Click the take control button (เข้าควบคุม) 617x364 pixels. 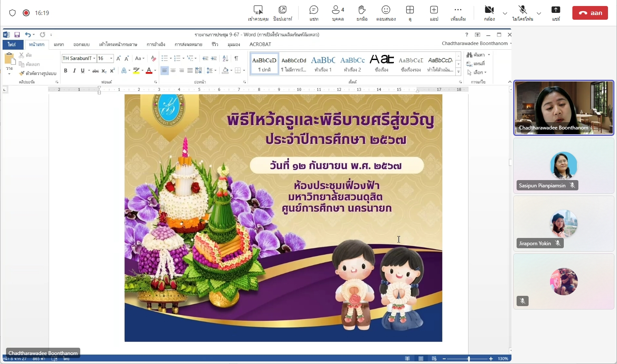pyautogui.click(x=258, y=13)
